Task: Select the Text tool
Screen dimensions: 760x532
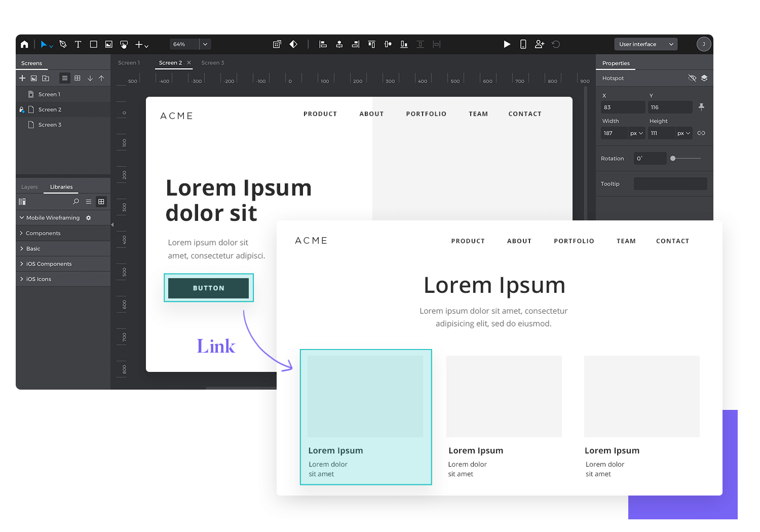Action: [78, 45]
